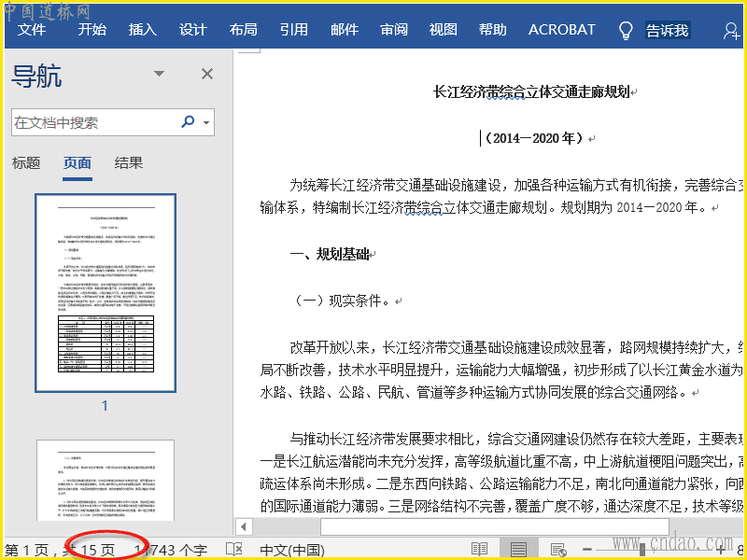Select the page 1 thumbnail

pos(106,293)
